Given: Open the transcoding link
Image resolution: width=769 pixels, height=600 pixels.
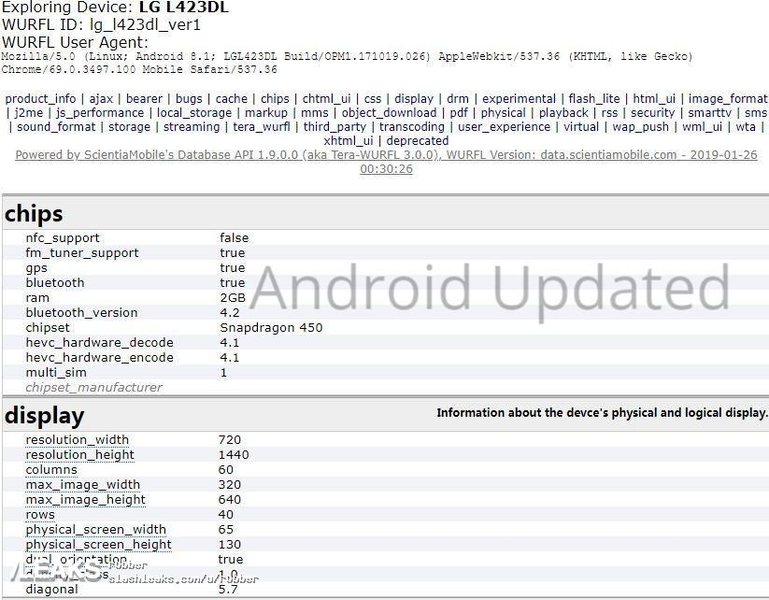Looking at the screenshot, I should (412, 127).
